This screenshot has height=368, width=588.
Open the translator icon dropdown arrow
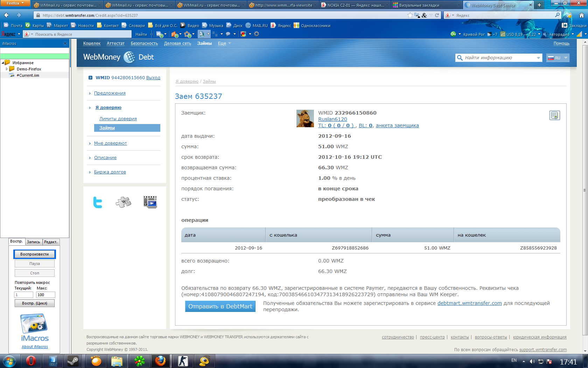[208, 34]
